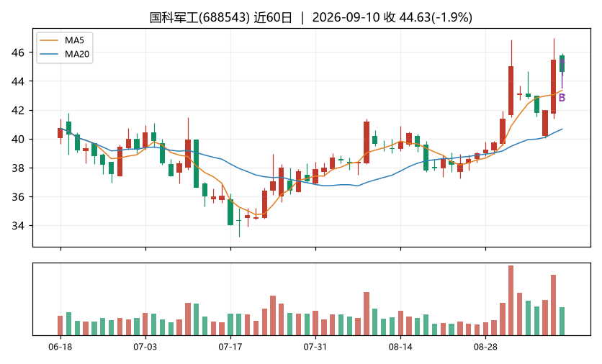Viewport: 602px width, 364px height.
Task: Click the 08-14 date axis label
Action: click(400, 347)
